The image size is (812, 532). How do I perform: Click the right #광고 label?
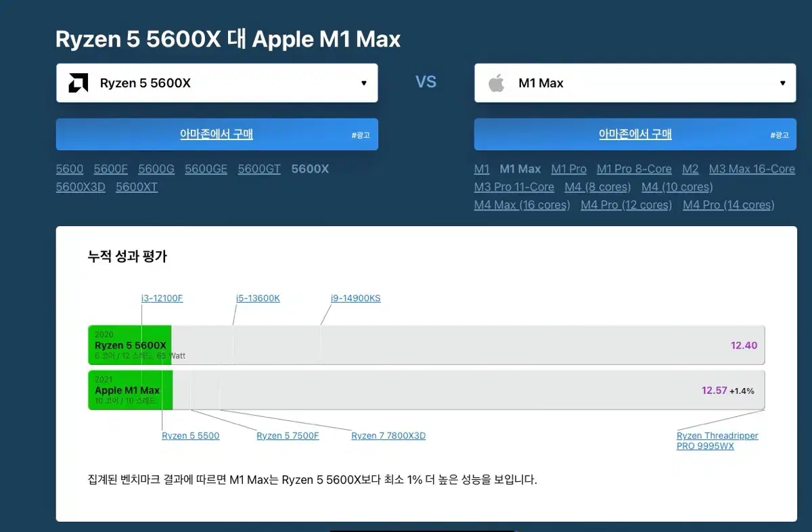(780, 135)
